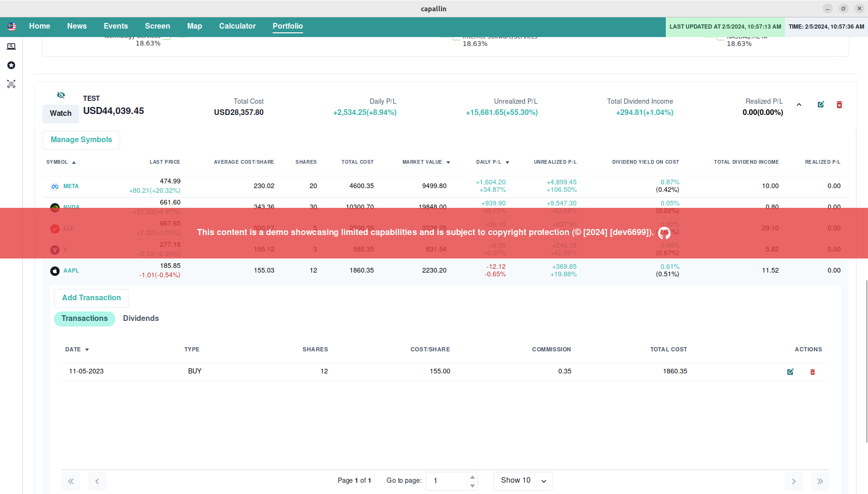The height and width of the screenshot is (494, 868).
Task: Open the Events tab
Action: [x=116, y=26]
